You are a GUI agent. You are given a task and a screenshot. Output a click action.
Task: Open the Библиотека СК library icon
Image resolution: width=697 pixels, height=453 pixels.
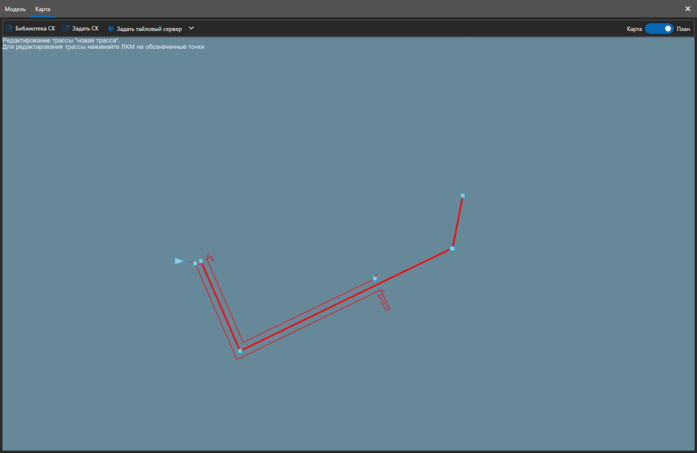pyautogui.click(x=9, y=29)
